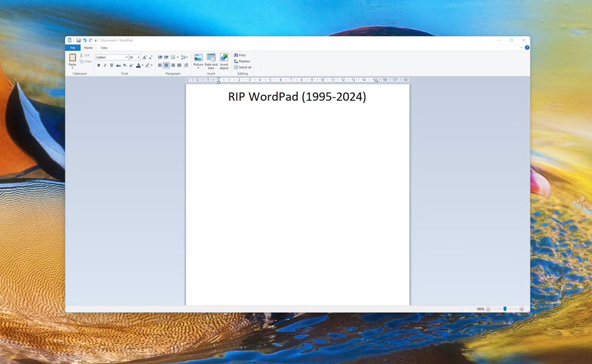This screenshot has width=592, height=364.
Task: Open the WordPad application menu icon
Action: pyautogui.click(x=70, y=40)
